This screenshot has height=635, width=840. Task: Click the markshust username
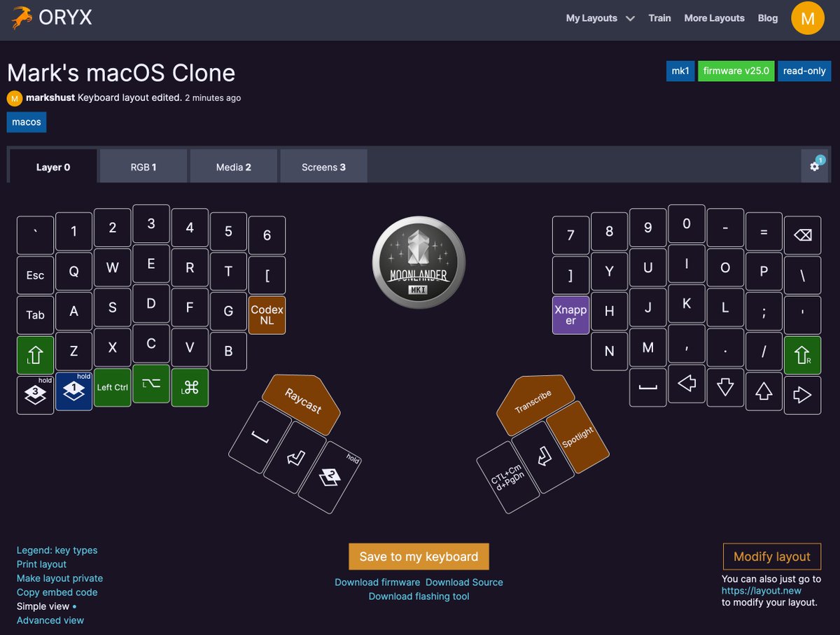point(50,98)
